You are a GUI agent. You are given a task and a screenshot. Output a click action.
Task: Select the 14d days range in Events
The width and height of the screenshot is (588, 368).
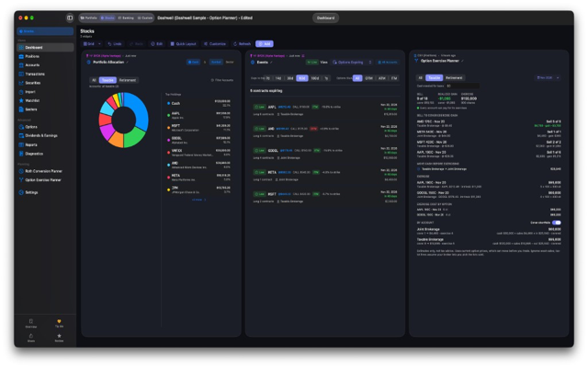[278, 78]
